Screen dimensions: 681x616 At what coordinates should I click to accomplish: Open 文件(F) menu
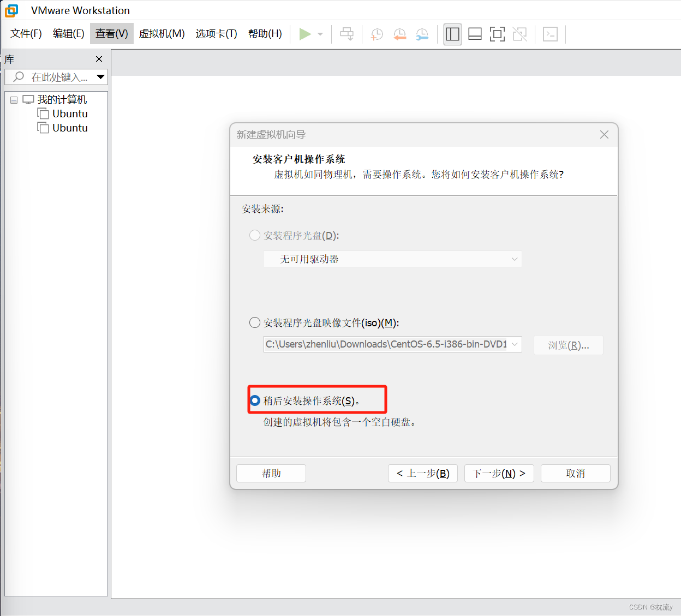coord(26,34)
